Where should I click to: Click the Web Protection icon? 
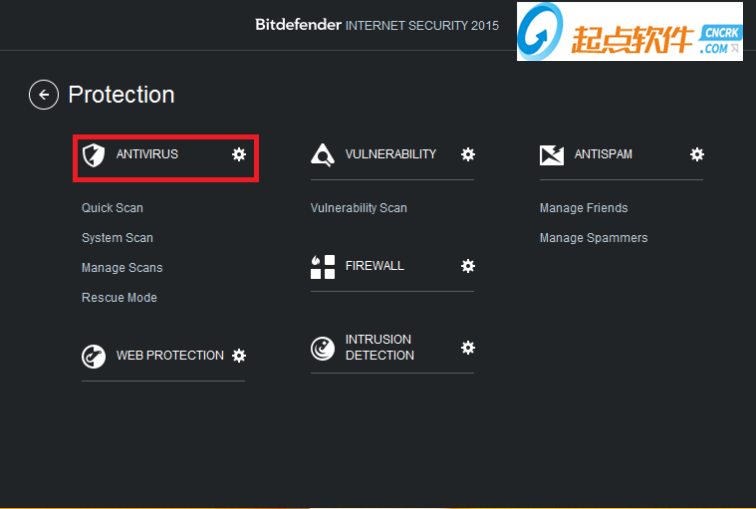point(93,356)
